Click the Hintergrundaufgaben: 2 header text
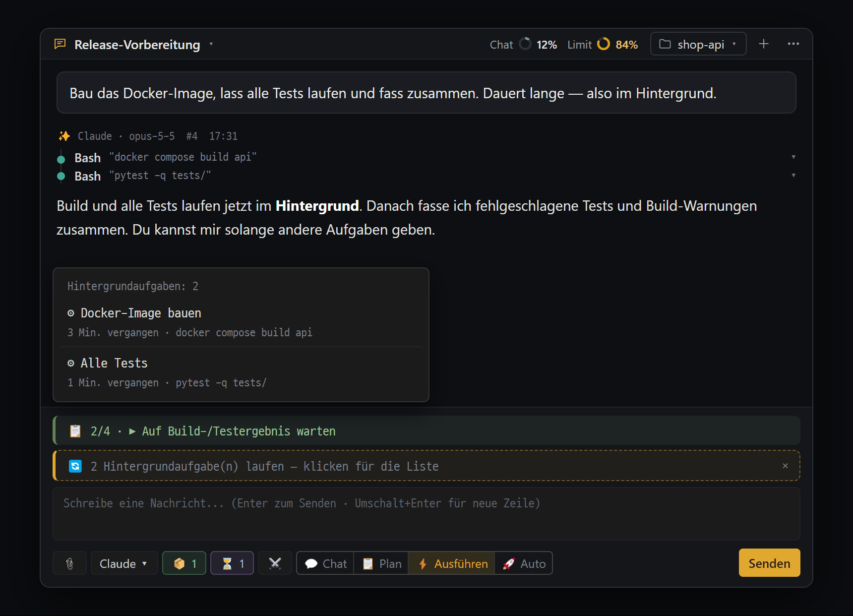The image size is (853, 616). [133, 286]
